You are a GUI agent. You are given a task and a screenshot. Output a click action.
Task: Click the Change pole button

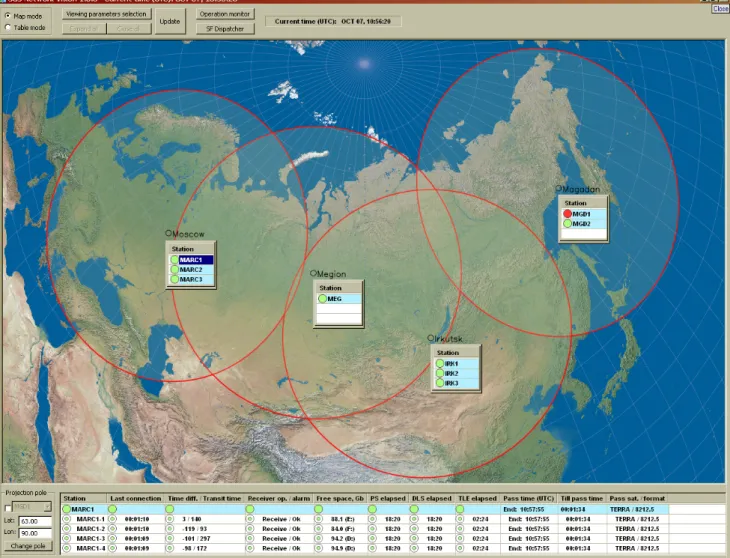[28, 546]
